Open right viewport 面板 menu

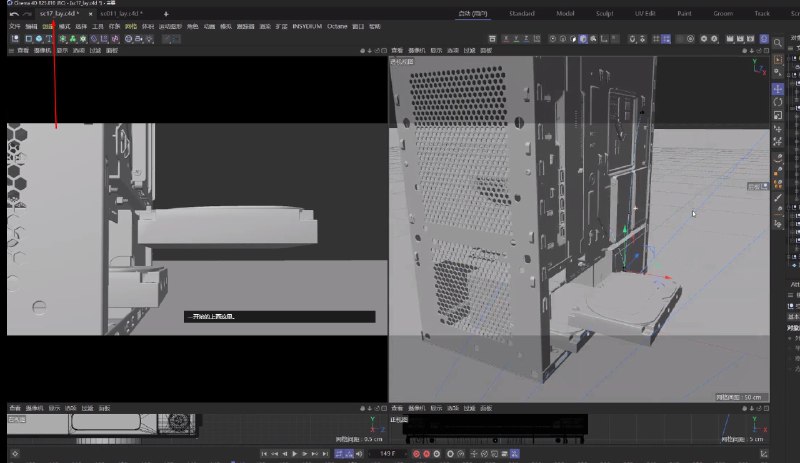click(486, 51)
